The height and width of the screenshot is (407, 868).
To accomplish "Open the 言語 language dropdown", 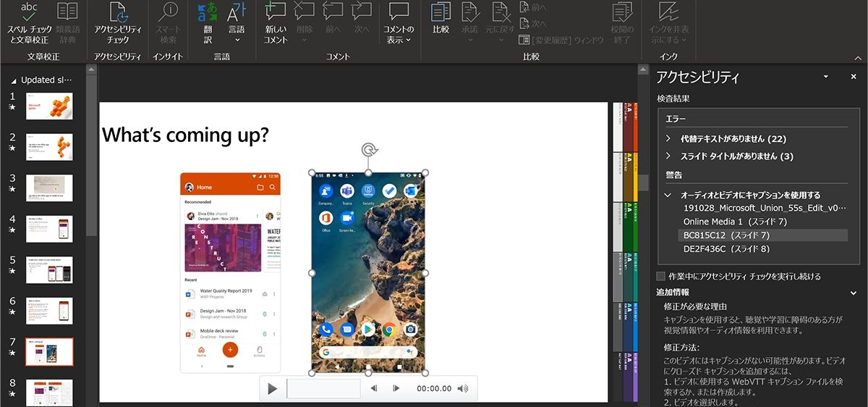I will 237,22.
